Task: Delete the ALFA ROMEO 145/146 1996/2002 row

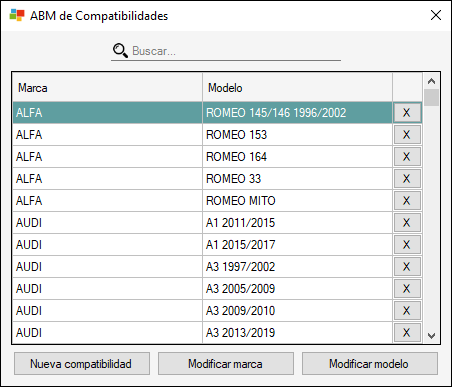Action: coord(407,113)
